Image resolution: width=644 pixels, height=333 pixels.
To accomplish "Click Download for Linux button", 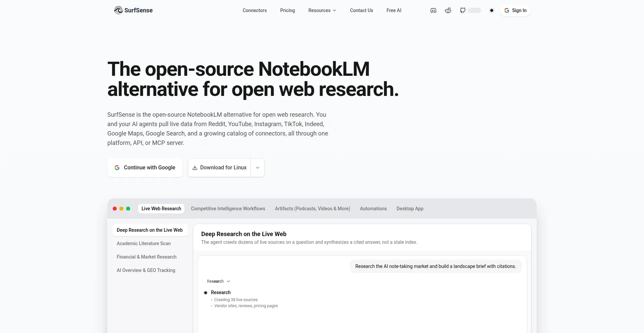I will (219, 168).
